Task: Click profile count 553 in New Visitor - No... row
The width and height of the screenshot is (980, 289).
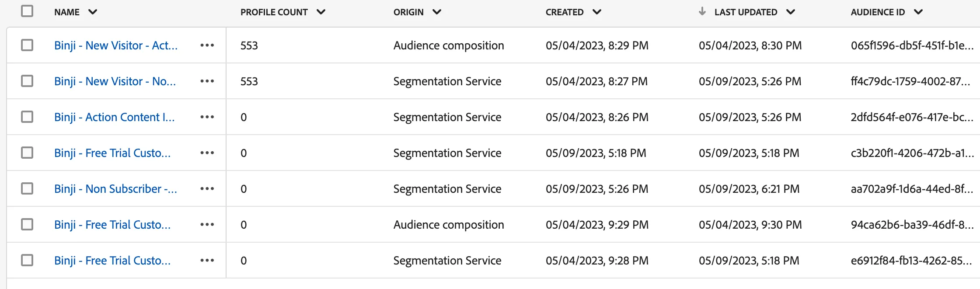Action: click(x=249, y=81)
